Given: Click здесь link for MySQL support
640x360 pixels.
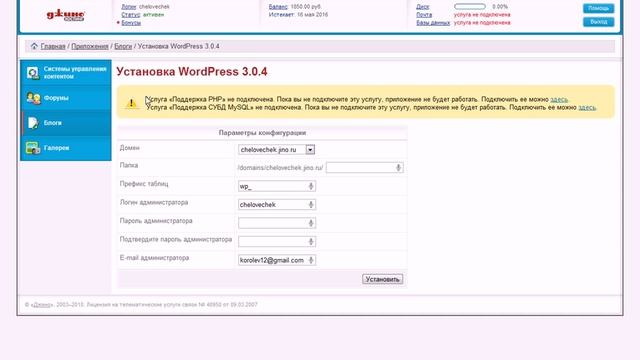Looking at the screenshot, I should pos(587,107).
